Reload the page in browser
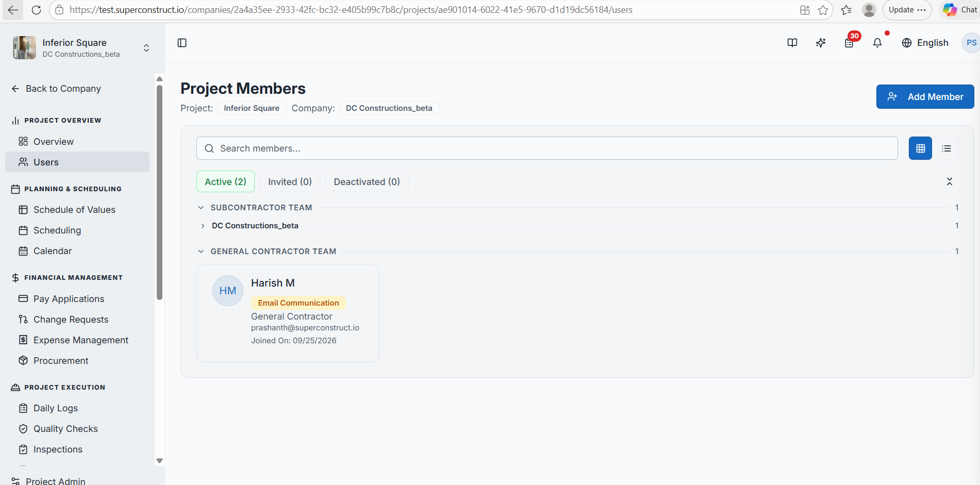 pyautogui.click(x=36, y=10)
